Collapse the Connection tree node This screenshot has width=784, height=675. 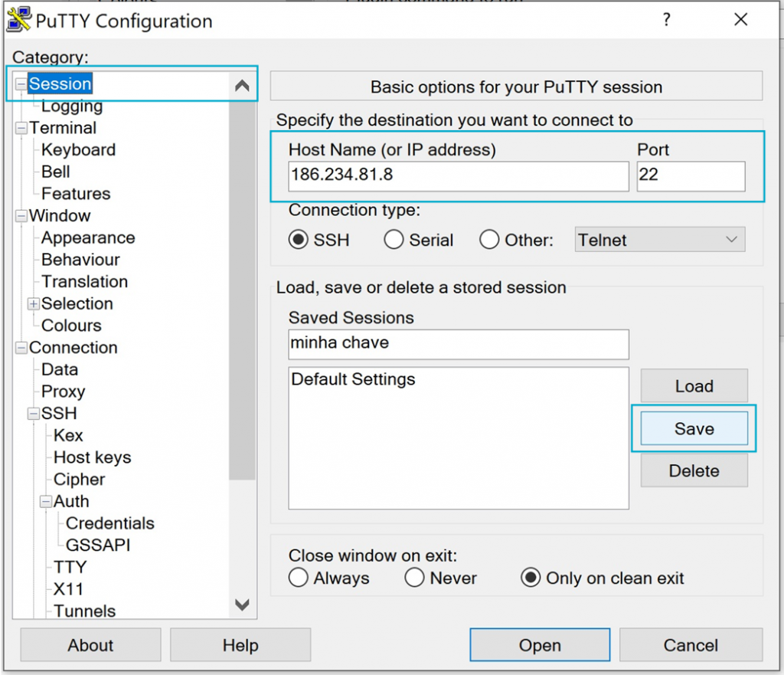[x=21, y=348]
